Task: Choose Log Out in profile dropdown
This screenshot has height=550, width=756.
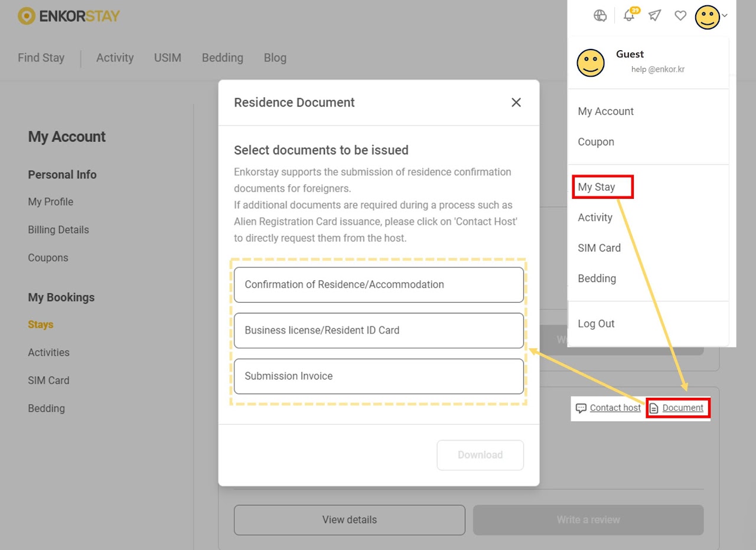Action: coord(596,324)
